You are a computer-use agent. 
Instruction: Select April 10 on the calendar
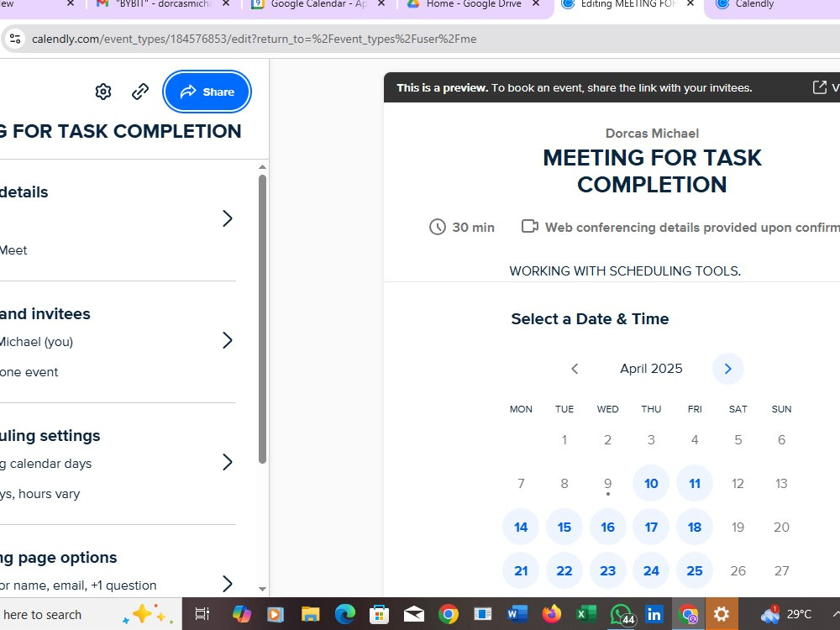pos(651,484)
